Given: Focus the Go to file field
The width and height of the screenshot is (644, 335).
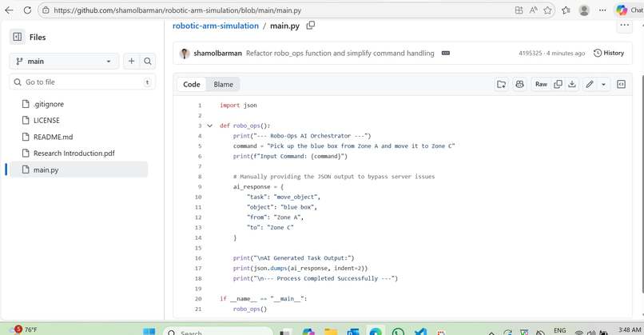Looking at the screenshot, I should [82, 82].
